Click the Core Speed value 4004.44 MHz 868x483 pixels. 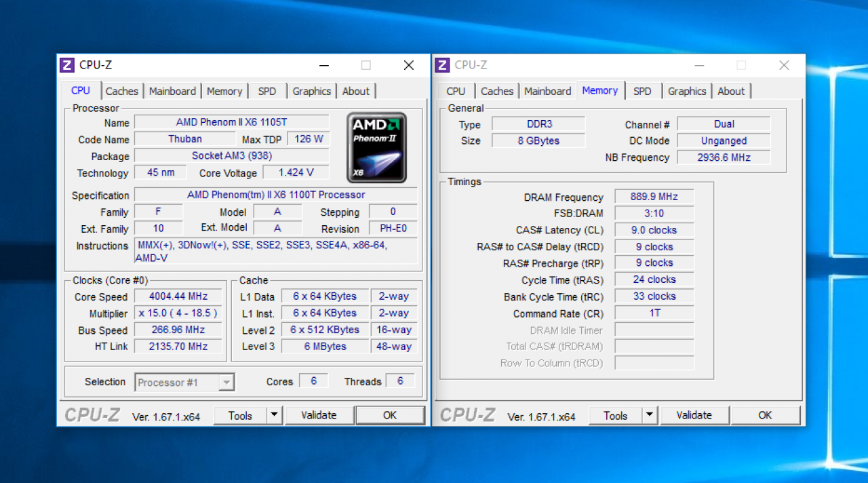pos(179,296)
